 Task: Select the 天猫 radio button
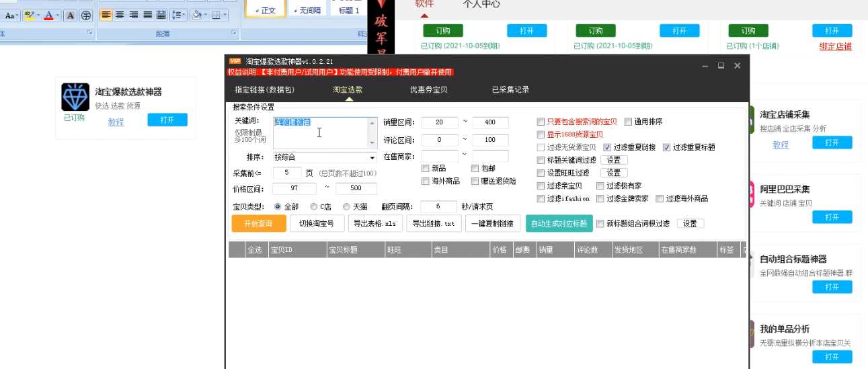346,207
